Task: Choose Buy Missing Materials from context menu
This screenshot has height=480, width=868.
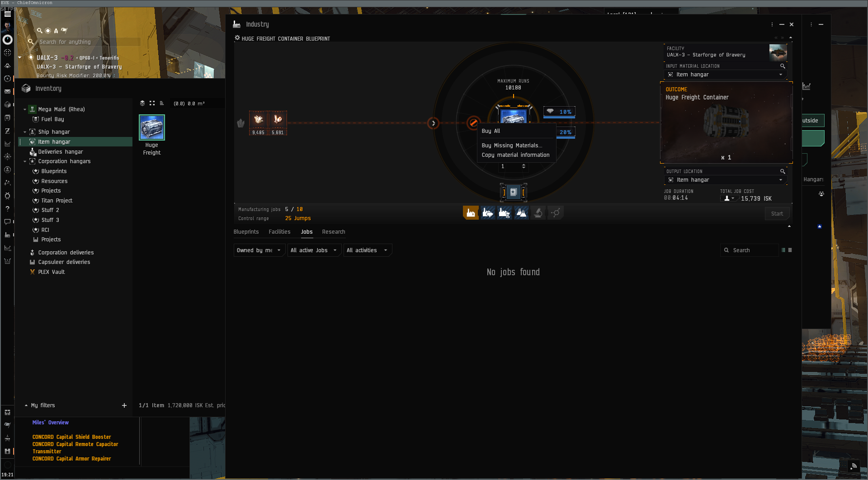Action: coord(511,146)
